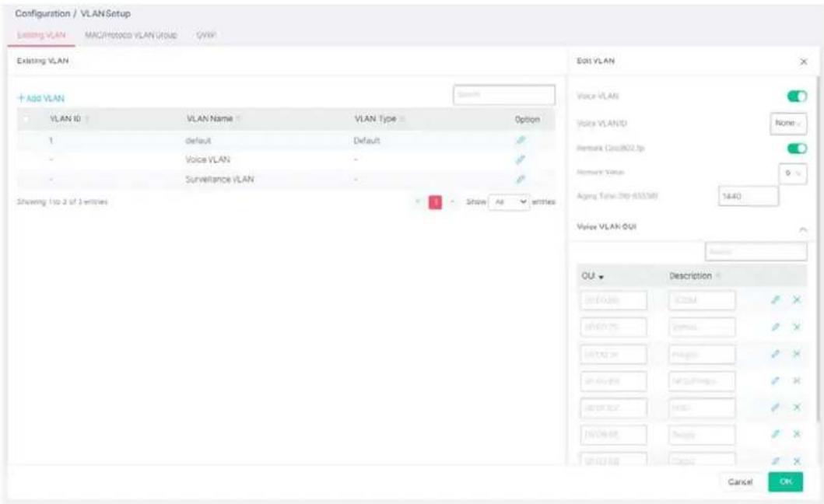This screenshot has width=824, height=504.
Task: Collapse the Voice VLAN OUI section
Action: coord(802,229)
